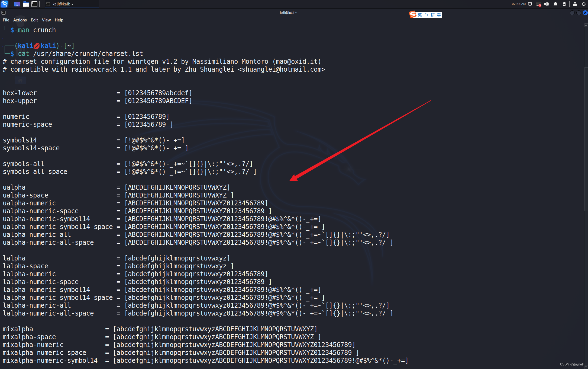Open Sogou input settings gear
The width and height of the screenshot is (588, 369).
tap(439, 15)
